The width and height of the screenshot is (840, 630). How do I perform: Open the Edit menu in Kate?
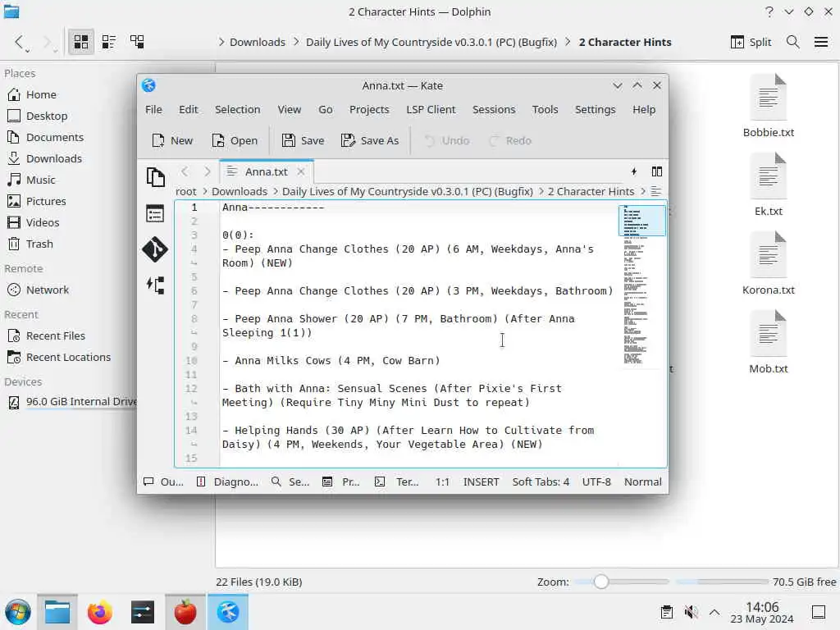(188, 109)
